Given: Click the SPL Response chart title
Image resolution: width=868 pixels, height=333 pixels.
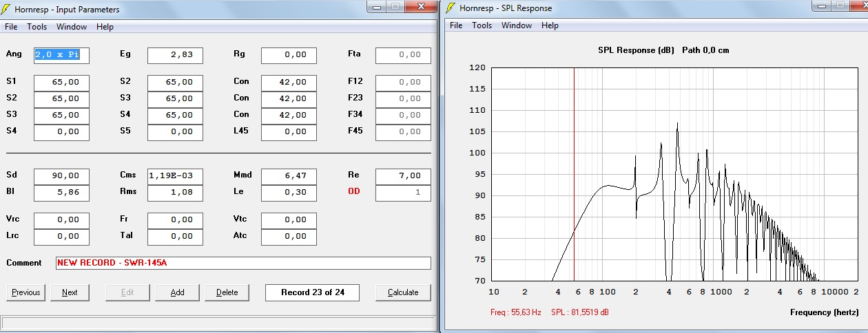Looking at the screenshot, I should (665, 50).
